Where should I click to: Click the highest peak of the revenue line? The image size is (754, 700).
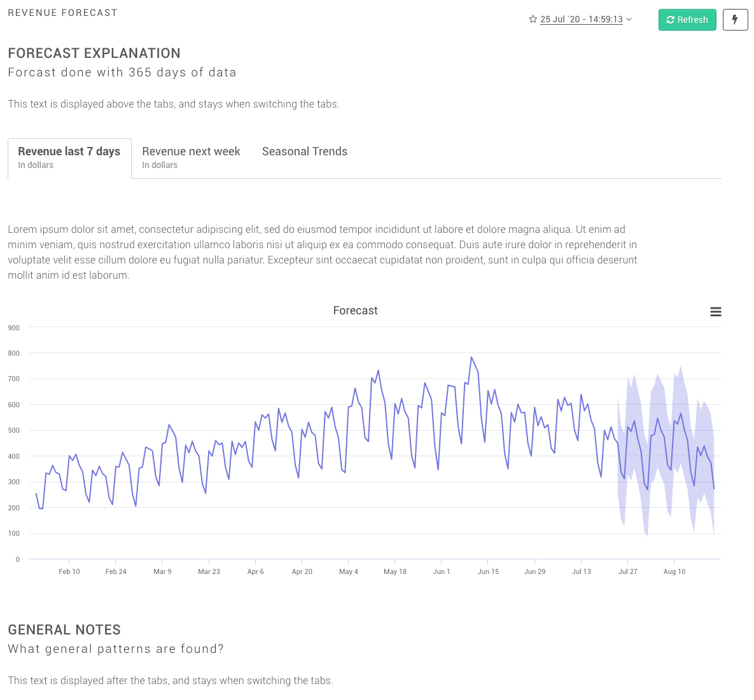click(x=471, y=358)
